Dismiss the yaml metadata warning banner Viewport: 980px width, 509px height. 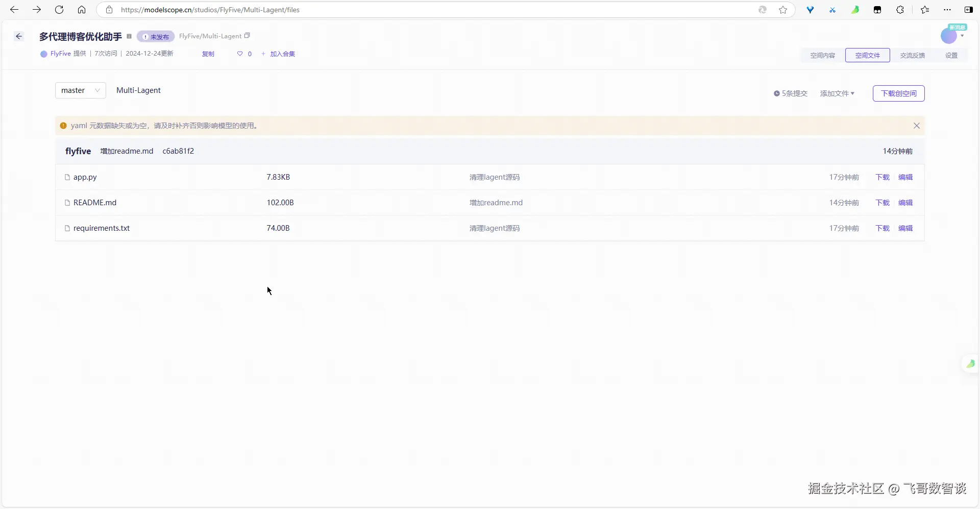coord(917,126)
